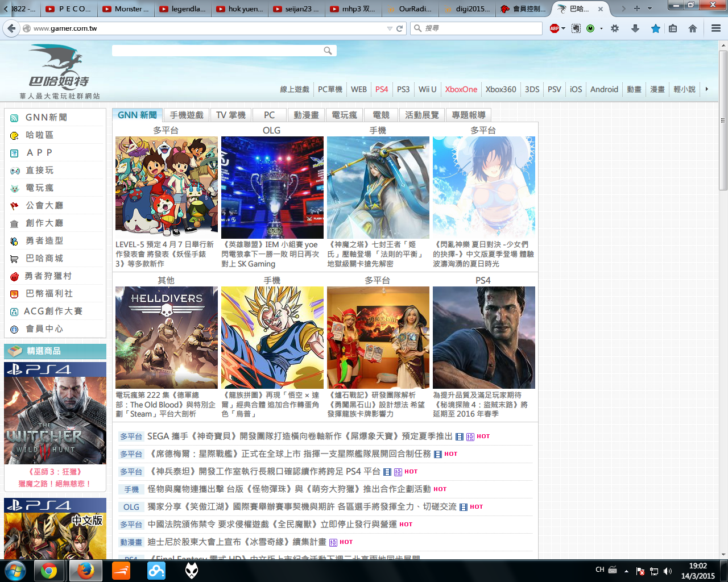This screenshot has width=728, height=582.
Task: Open the Adblock Plus extension icon
Action: coord(554,28)
